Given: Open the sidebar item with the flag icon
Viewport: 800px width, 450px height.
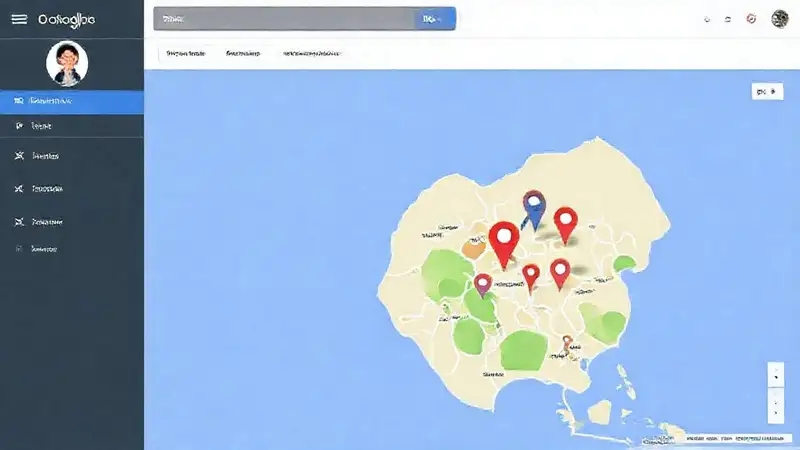Looking at the screenshot, I should point(72,126).
